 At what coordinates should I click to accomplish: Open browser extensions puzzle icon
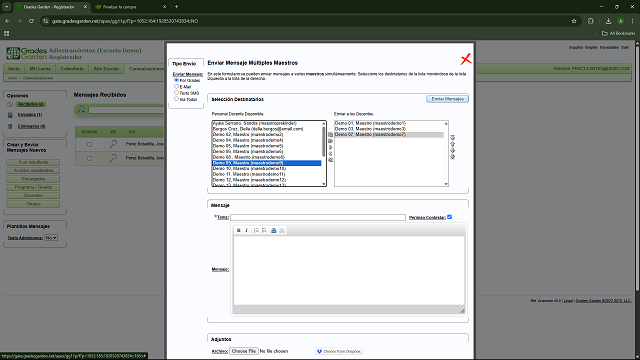591,21
